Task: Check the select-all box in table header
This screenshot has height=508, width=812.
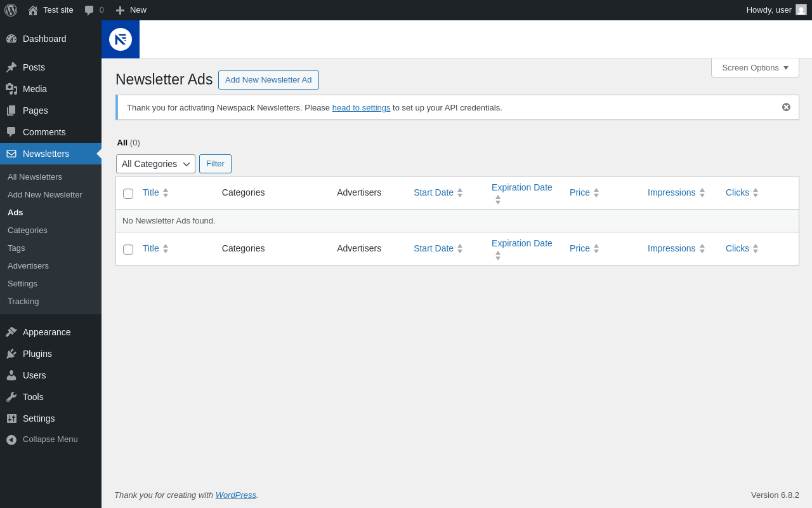Action: coord(128,194)
